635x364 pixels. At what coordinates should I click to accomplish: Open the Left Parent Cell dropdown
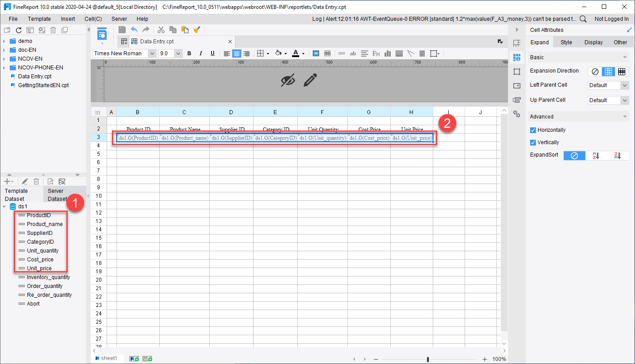click(x=624, y=85)
